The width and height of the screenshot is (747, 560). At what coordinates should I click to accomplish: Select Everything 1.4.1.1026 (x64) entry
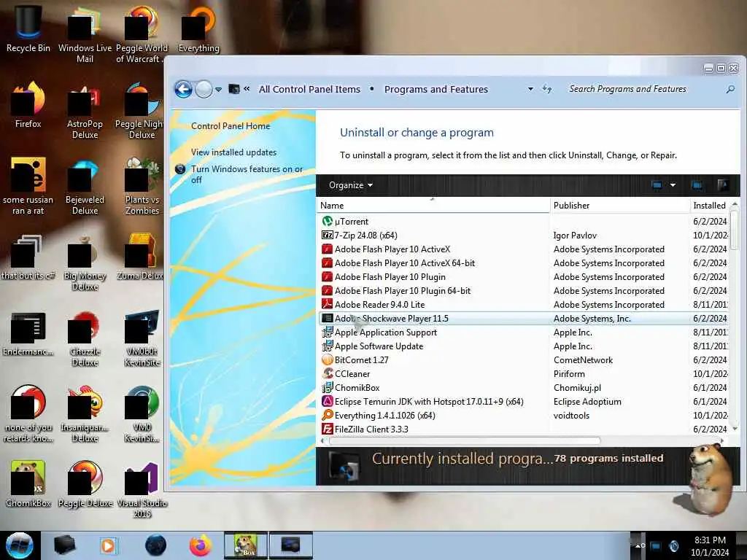point(524,415)
